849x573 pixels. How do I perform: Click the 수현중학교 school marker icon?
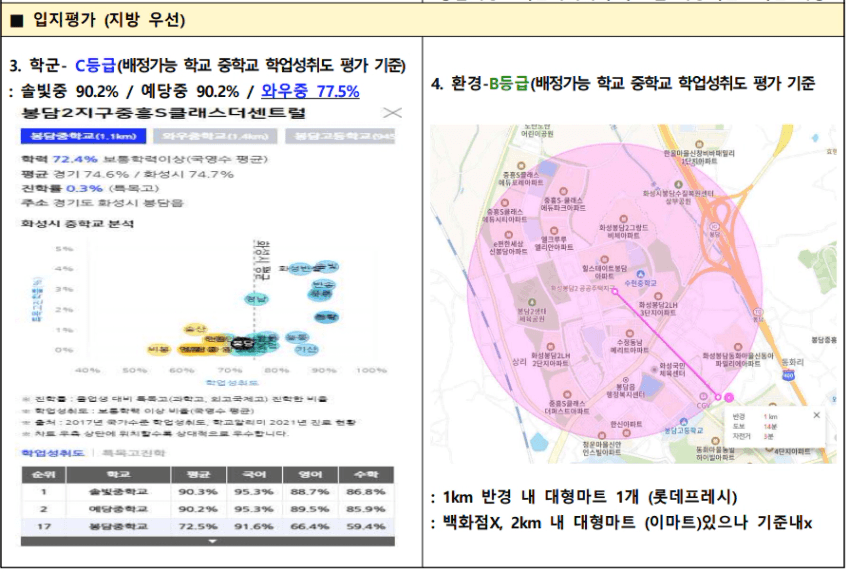click(641, 274)
